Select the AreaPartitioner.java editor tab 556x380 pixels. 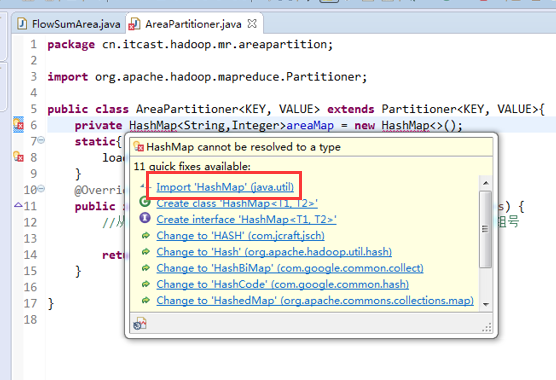click(x=193, y=24)
